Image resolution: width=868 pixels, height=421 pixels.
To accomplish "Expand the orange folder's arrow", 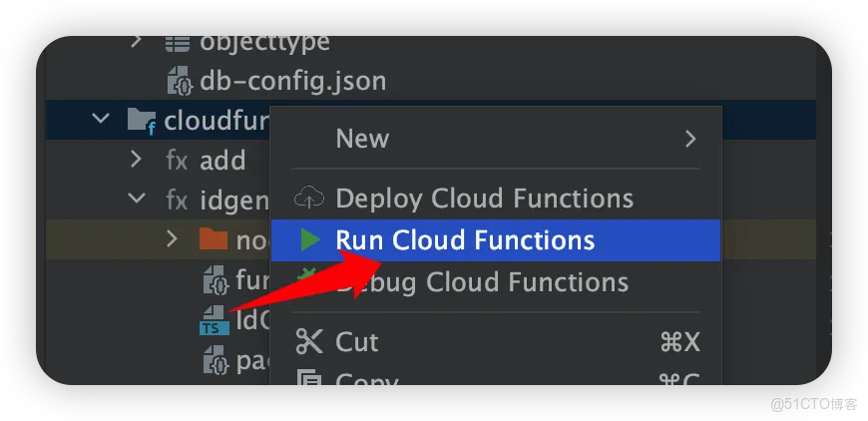I will (172, 239).
